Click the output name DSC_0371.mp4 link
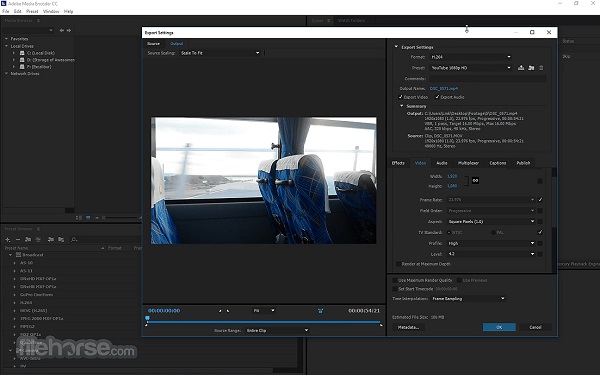Image resolution: width=600 pixels, height=375 pixels. 443,88
